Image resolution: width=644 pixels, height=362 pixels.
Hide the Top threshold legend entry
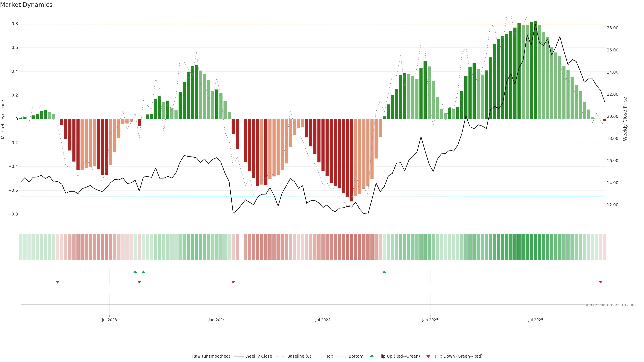pos(330,356)
